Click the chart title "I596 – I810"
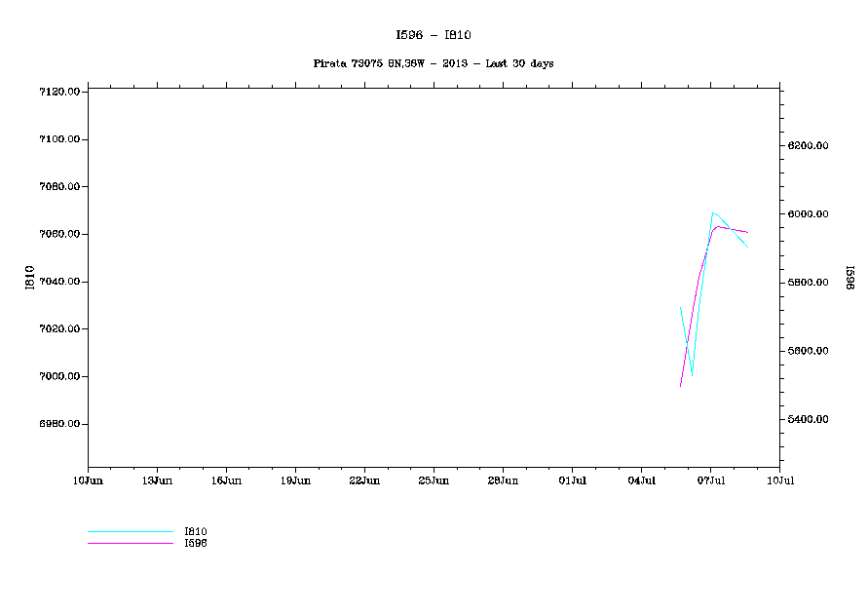868x614 pixels. (x=434, y=35)
